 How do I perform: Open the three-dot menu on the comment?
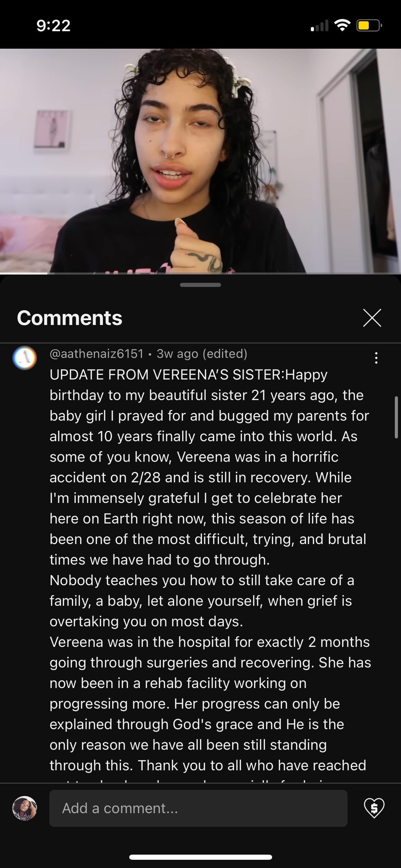coord(376,358)
